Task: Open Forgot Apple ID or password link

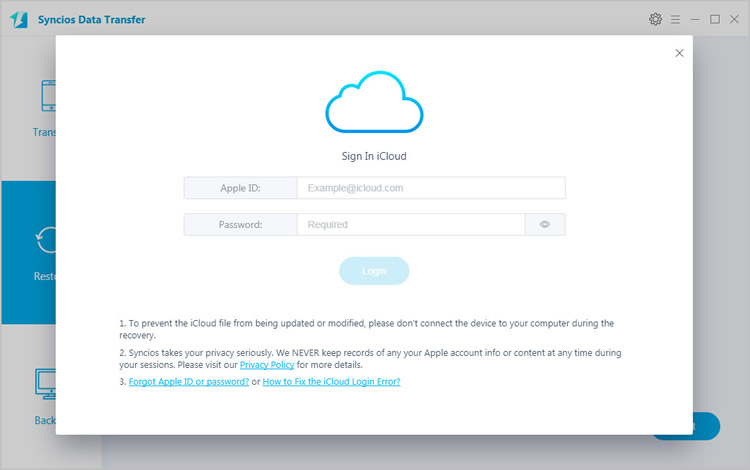Action: click(189, 382)
